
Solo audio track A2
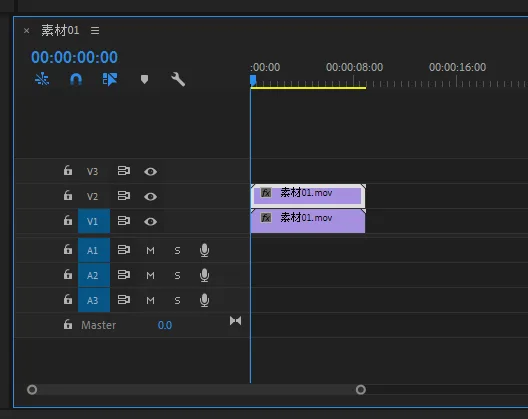pyautogui.click(x=177, y=276)
